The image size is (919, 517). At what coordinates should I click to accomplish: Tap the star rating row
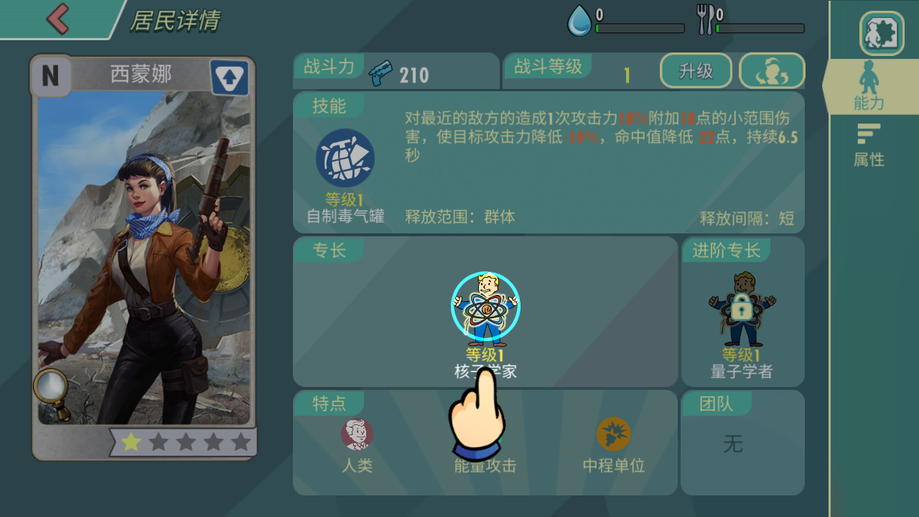coord(185,442)
